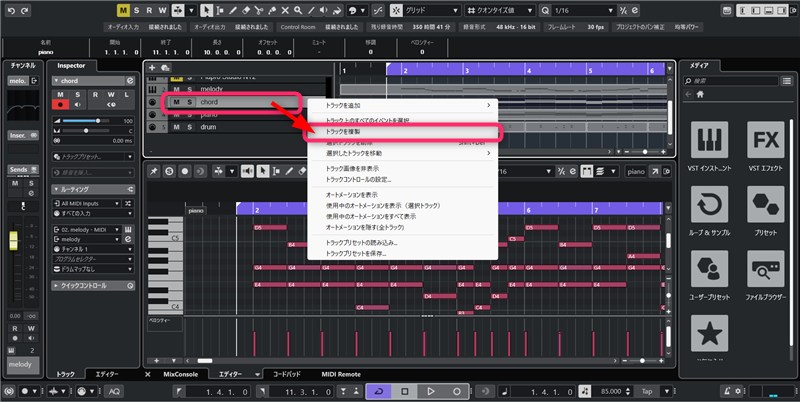The height and width of the screenshot is (402, 800).
Task: Select the Glue tool in top toolbar
Action: click(272, 10)
